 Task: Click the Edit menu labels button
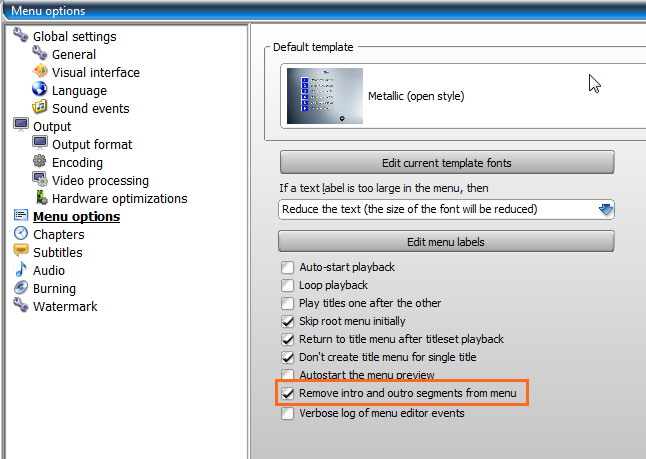tap(446, 241)
